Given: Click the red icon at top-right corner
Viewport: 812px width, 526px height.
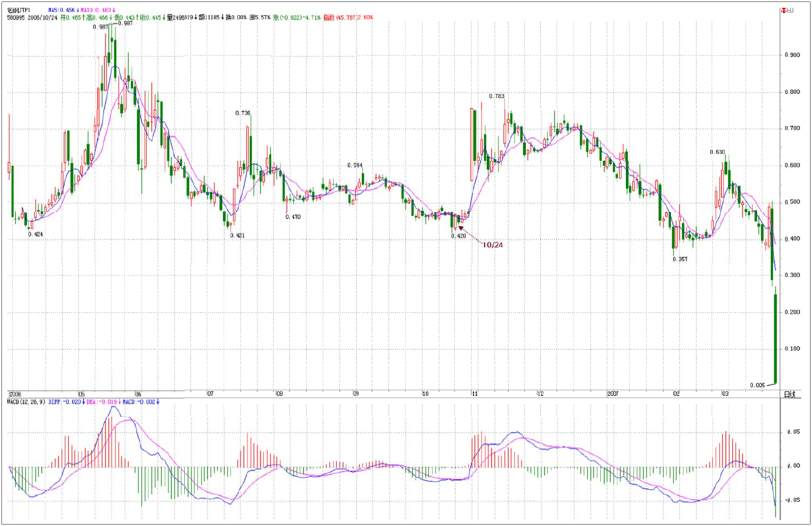Looking at the screenshot, I should click(786, 10).
